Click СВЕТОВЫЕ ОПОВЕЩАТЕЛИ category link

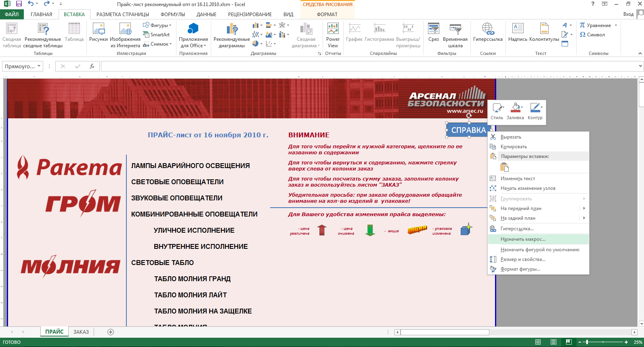pyautogui.click(x=177, y=182)
